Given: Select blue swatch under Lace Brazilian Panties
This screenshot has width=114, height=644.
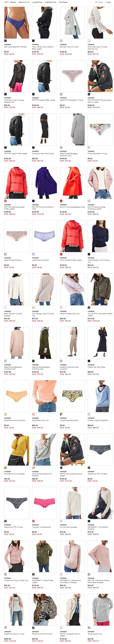Looking at the screenshot, I should [x=6, y=41].
